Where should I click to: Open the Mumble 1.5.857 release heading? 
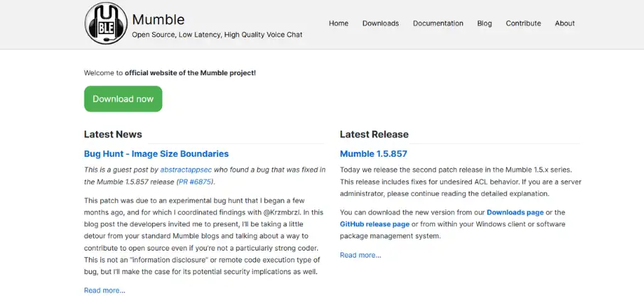(x=373, y=153)
